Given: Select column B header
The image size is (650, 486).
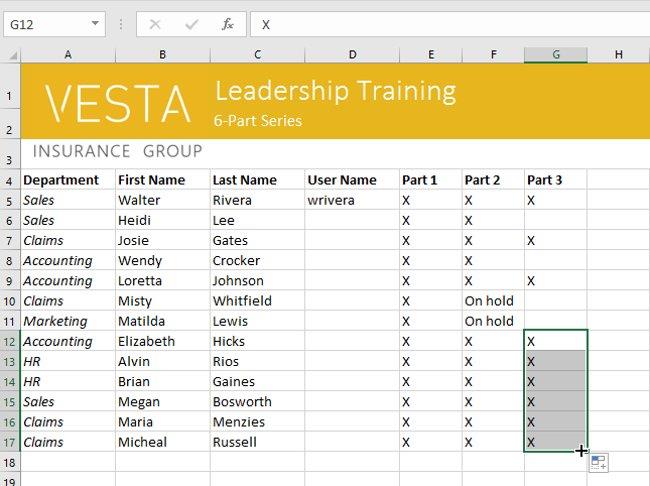Looking at the screenshot, I should click(x=162, y=55).
